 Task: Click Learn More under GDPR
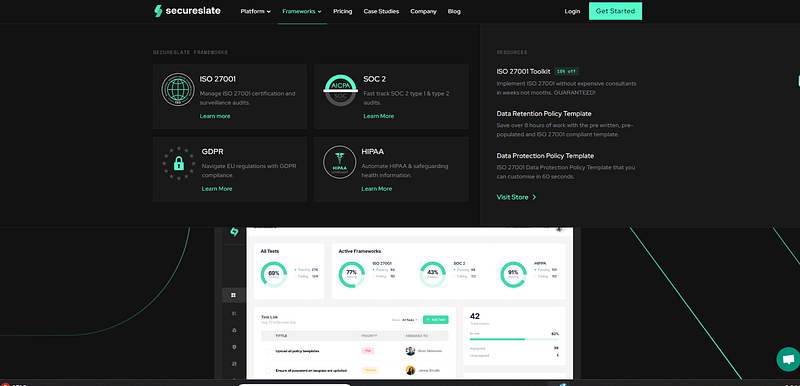coord(217,189)
